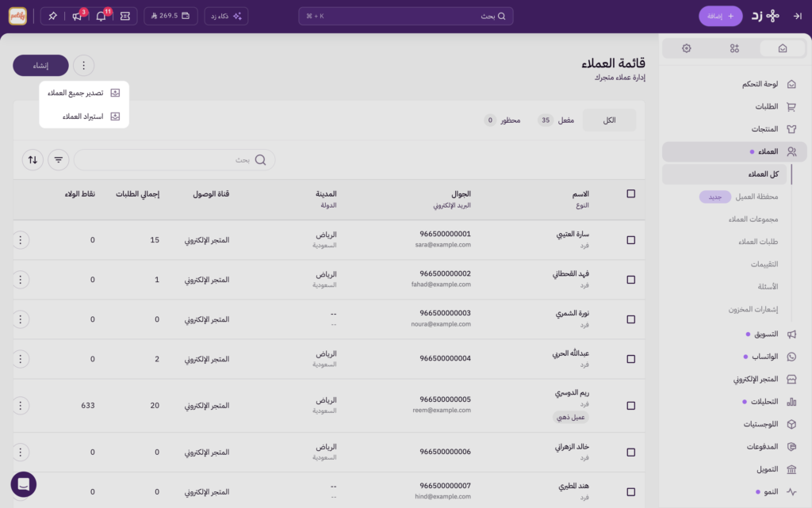This screenshot has width=812, height=508.
Task: Open row actions for سارة العتيبي
Action: (20, 240)
